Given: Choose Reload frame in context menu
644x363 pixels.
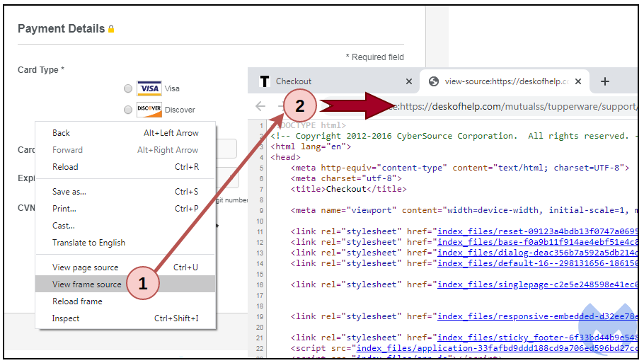Looking at the screenshot, I should (77, 301).
